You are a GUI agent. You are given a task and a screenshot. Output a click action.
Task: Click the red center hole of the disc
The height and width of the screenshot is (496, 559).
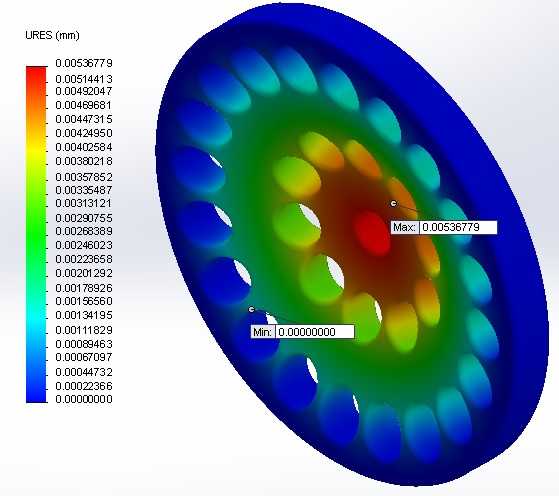tap(372, 234)
